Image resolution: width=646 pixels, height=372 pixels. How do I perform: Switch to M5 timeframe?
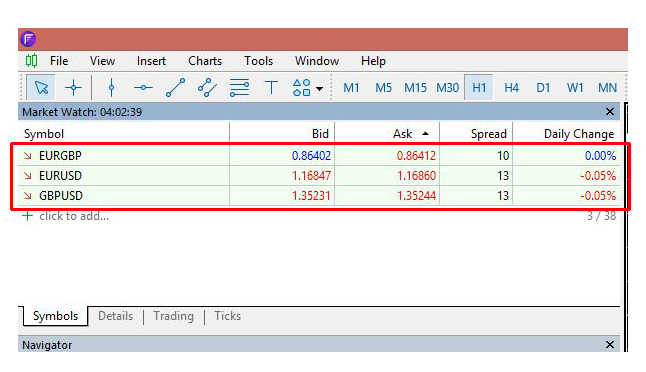click(383, 87)
